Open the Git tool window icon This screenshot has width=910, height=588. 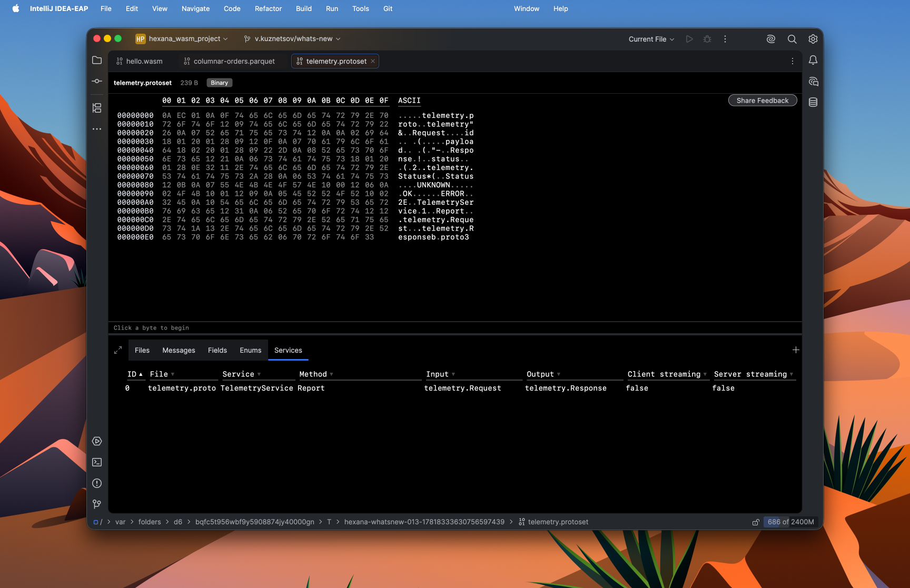tap(97, 504)
